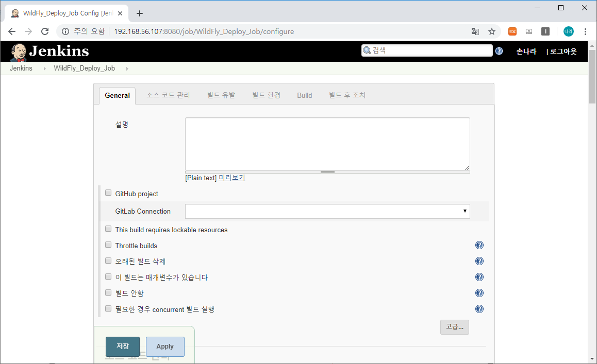The image size is (597, 364).
Task: Reload the page with refresh icon
Action: point(45,31)
